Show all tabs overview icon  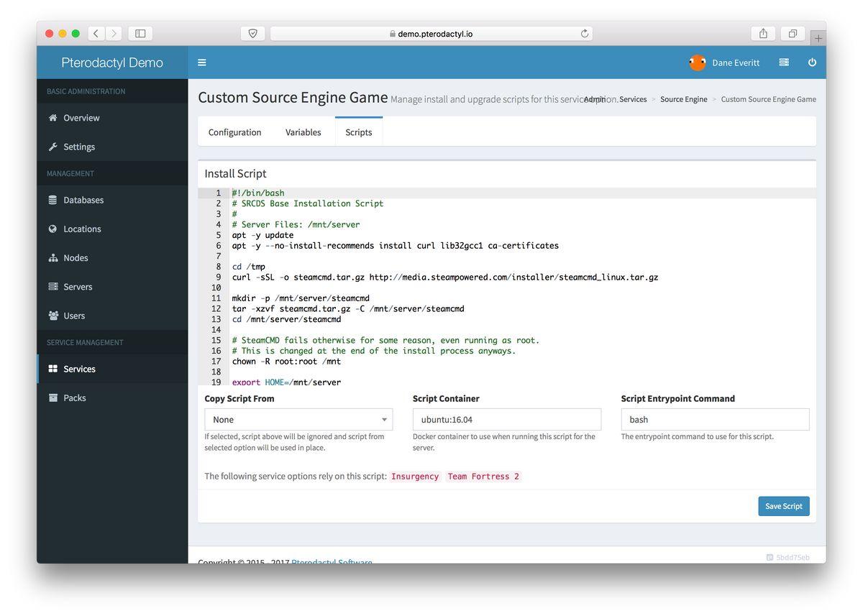click(793, 33)
